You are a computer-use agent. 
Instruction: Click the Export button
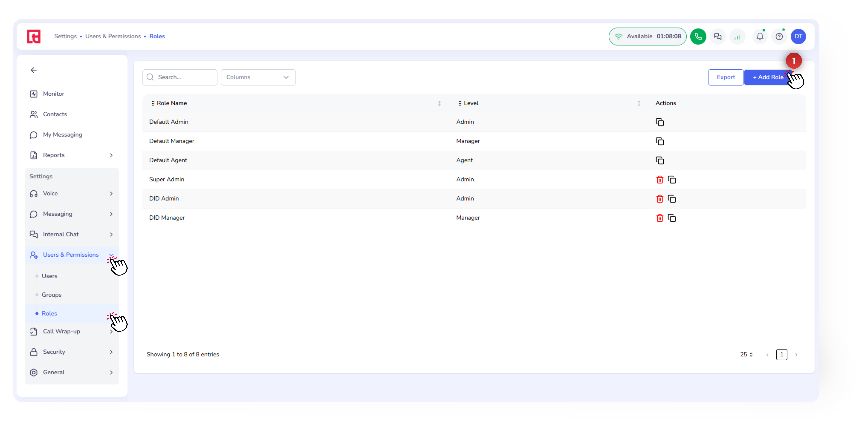point(726,77)
